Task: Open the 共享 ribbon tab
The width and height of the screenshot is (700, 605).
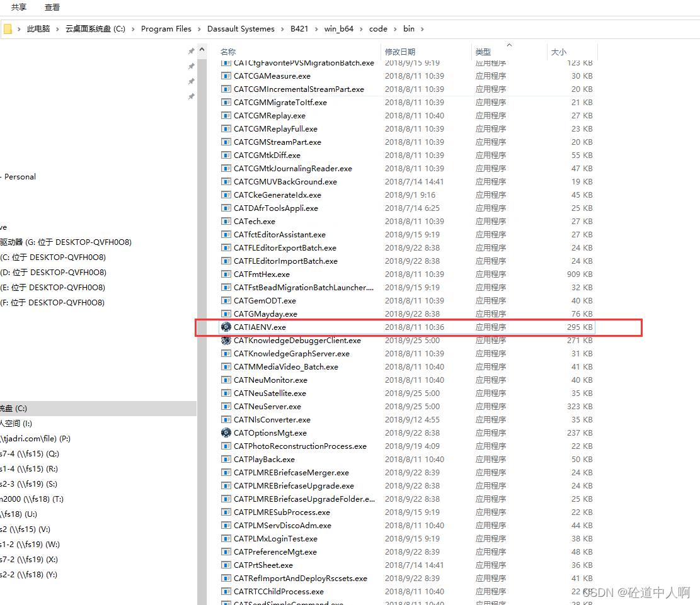Action: [x=19, y=8]
